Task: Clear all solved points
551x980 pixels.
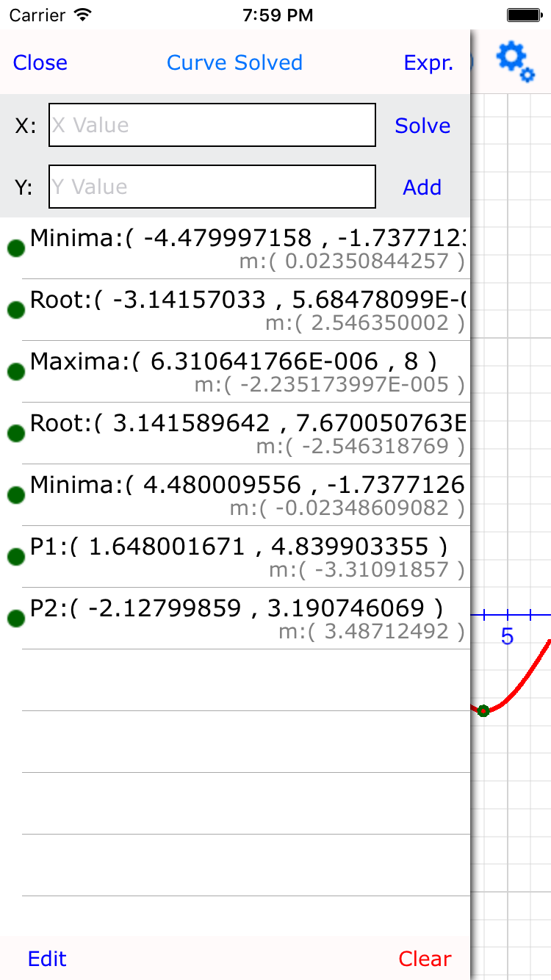Action: [425, 959]
